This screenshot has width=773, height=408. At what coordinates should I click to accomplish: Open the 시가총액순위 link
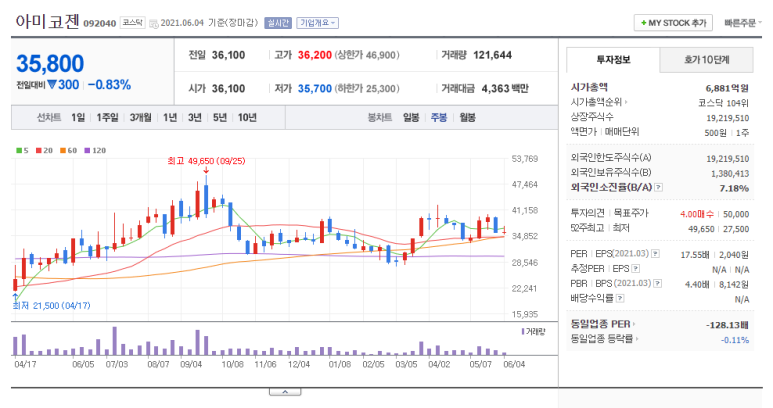(x=599, y=102)
